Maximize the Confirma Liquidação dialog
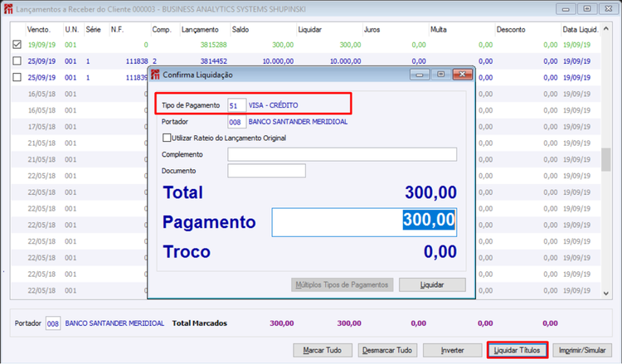622x364 pixels. tap(440, 74)
